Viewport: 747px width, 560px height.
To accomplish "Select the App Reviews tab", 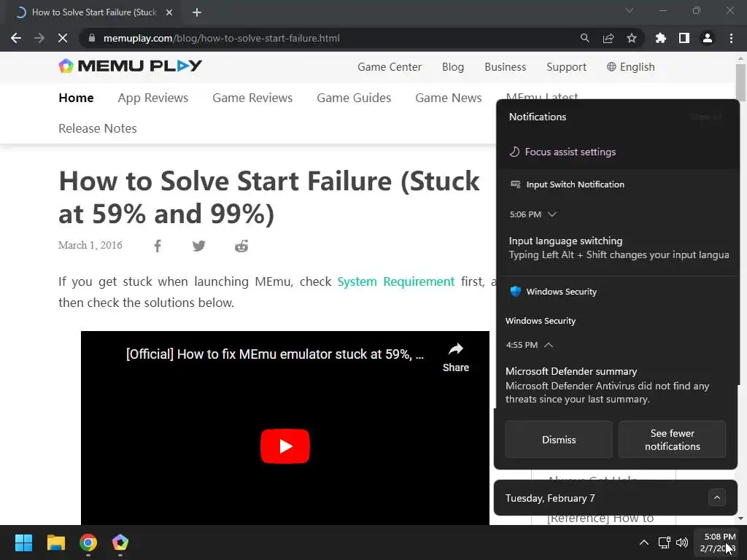I will pyautogui.click(x=153, y=98).
